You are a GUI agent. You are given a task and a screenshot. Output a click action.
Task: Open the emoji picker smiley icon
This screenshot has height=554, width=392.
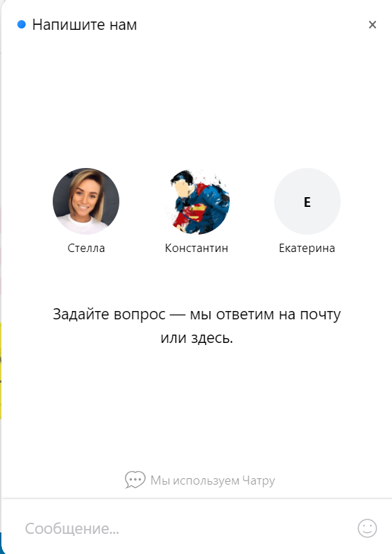pos(367,528)
